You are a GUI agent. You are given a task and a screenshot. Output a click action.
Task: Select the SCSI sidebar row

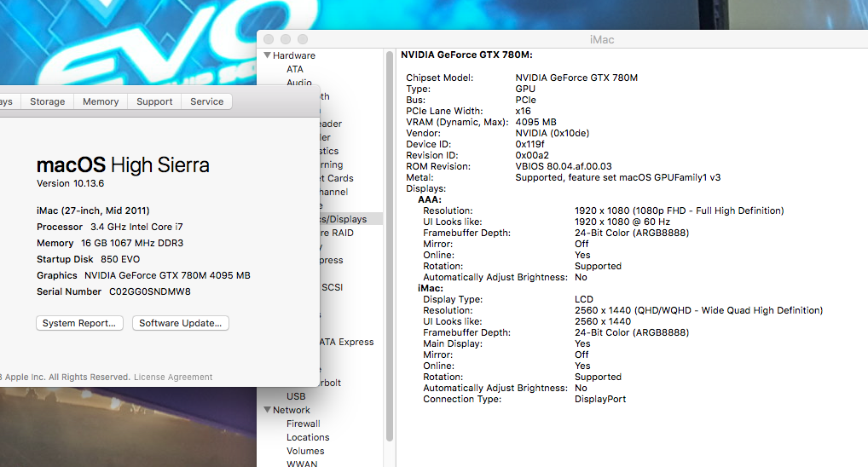coord(333,287)
